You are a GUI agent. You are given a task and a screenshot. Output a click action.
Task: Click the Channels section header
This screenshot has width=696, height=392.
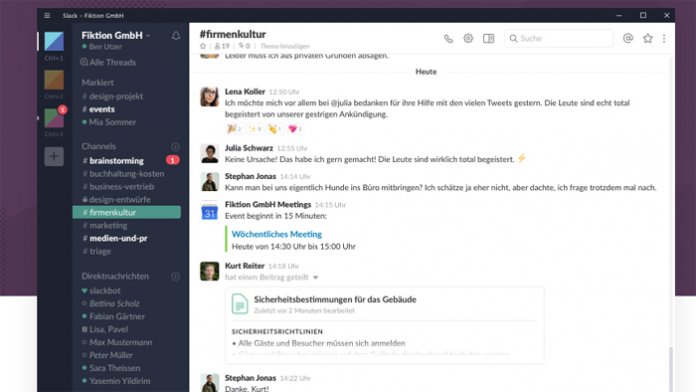tap(99, 146)
